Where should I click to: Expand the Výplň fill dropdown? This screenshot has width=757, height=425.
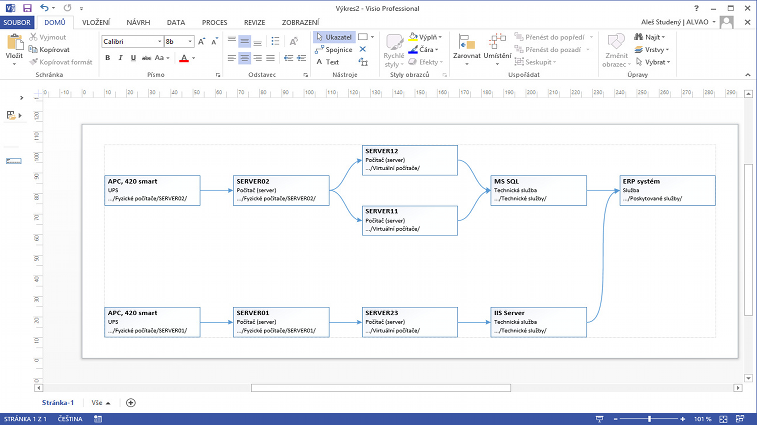(x=428, y=37)
